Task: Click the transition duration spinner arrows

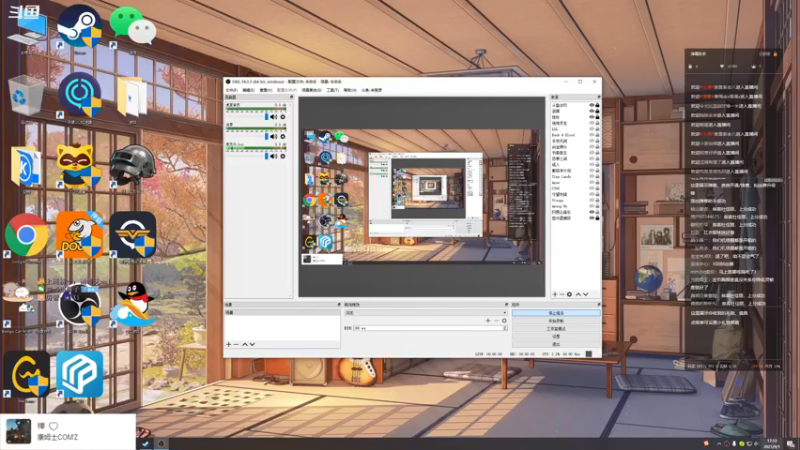Action: coord(505,328)
